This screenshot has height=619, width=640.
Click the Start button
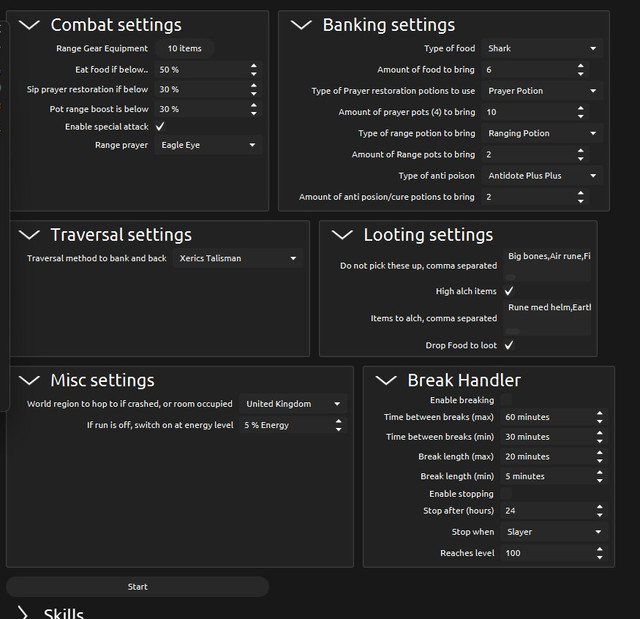click(138, 587)
